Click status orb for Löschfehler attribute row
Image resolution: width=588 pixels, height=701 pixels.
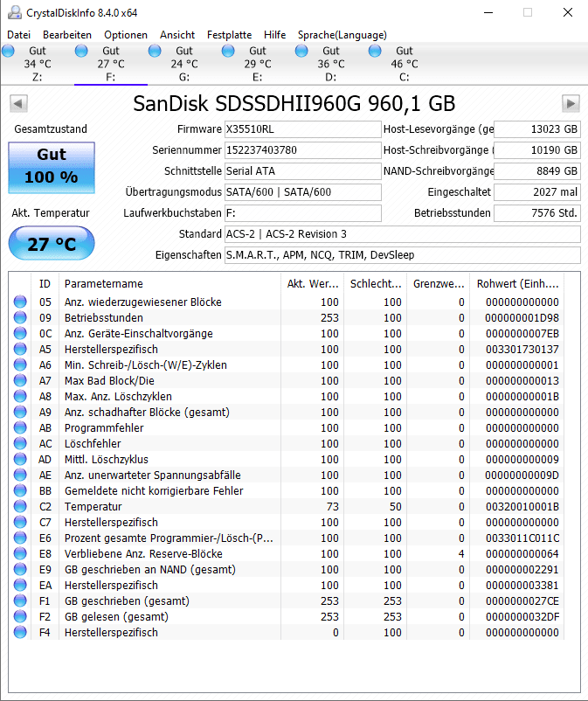20,444
